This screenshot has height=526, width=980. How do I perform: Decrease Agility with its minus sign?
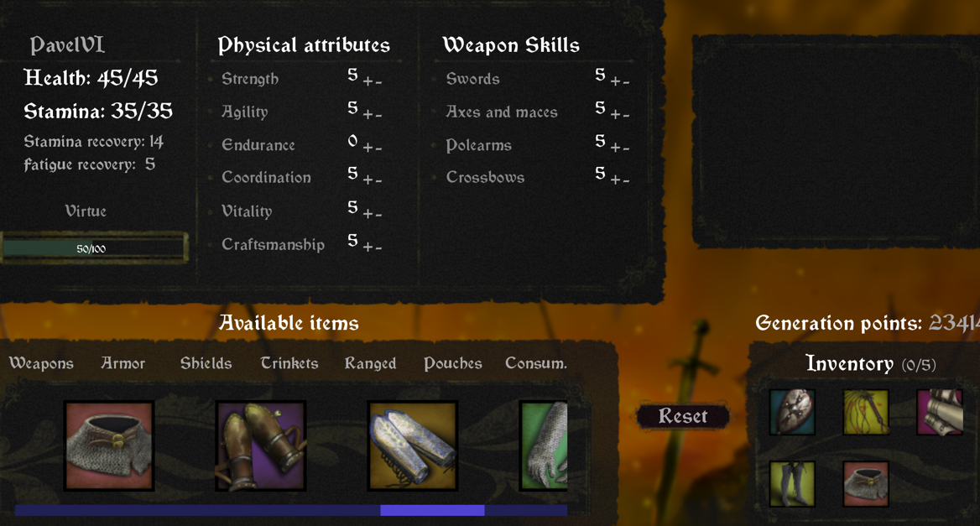[378, 116]
